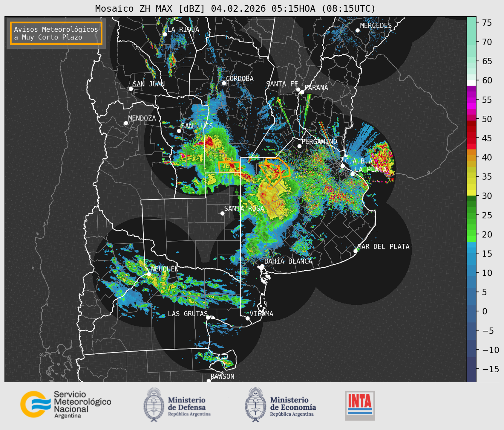The width and height of the screenshot is (504, 430).
Task: Select the Pergamino city dot
Action: [299, 146]
